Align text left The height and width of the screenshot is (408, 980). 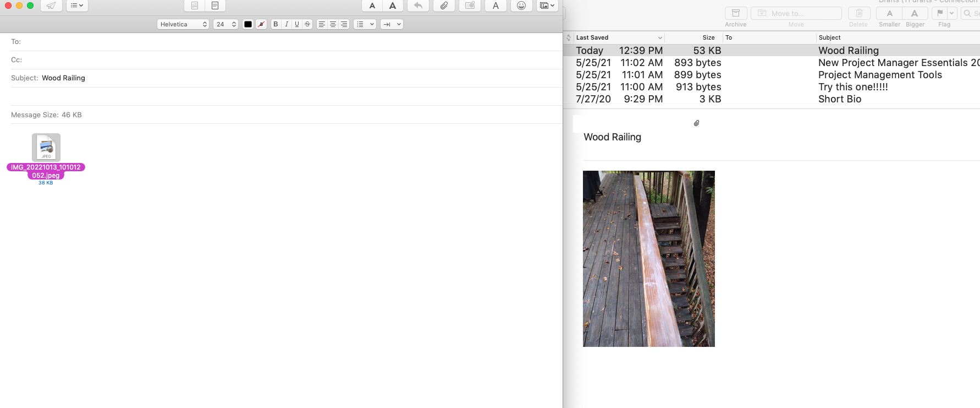pyautogui.click(x=322, y=24)
